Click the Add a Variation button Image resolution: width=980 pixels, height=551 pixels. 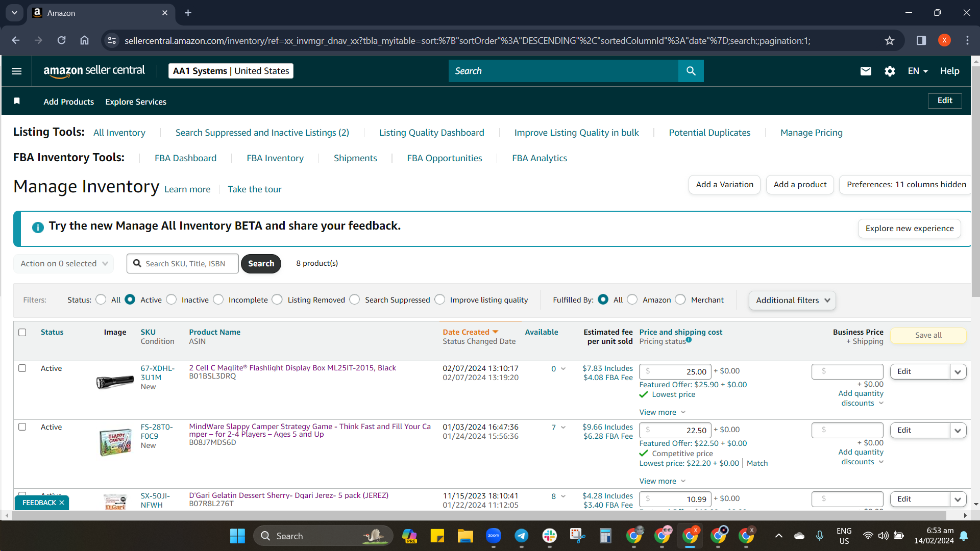[724, 185]
